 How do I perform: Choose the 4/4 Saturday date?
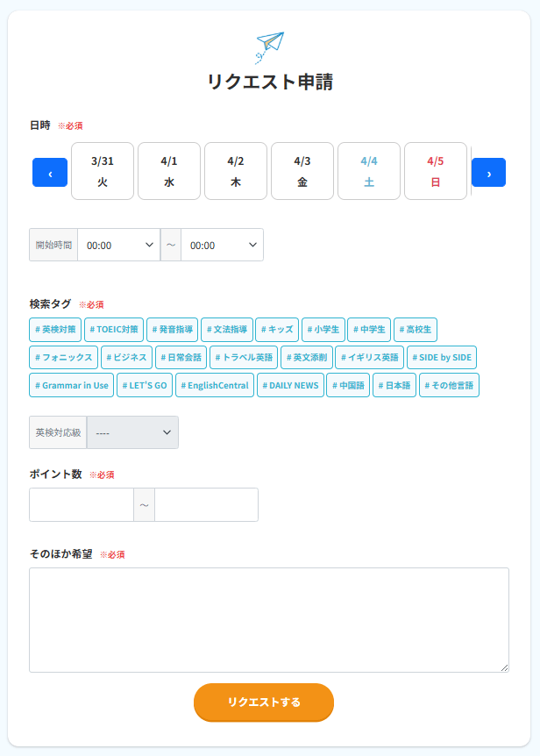[369, 171]
